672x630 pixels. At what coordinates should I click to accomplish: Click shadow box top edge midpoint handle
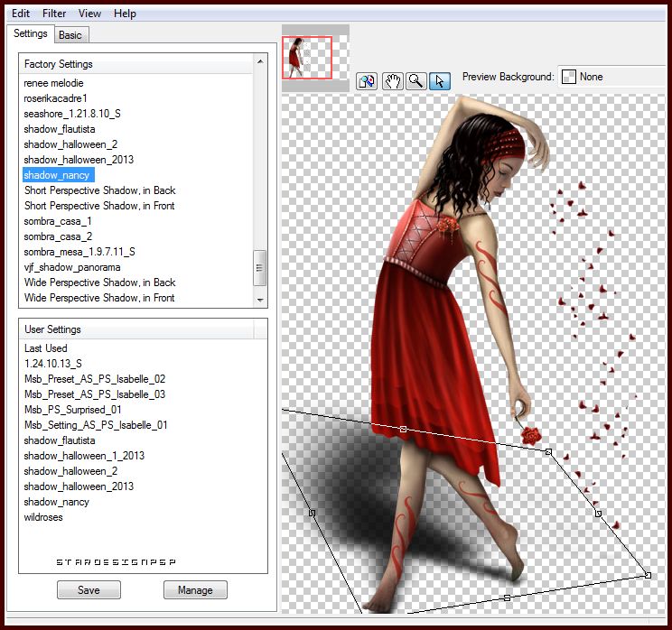coord(403,429)
